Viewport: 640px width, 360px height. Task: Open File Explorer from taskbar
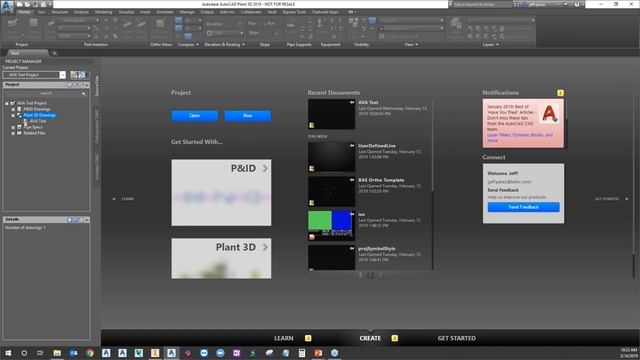tap(57, 353)
